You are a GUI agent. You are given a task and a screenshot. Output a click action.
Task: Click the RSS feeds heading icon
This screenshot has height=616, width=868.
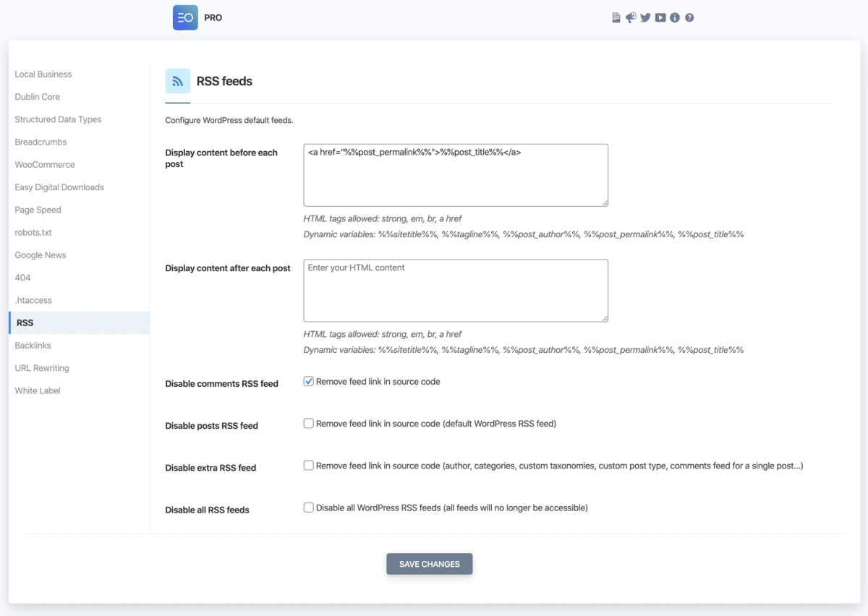(x=178, y=81)
